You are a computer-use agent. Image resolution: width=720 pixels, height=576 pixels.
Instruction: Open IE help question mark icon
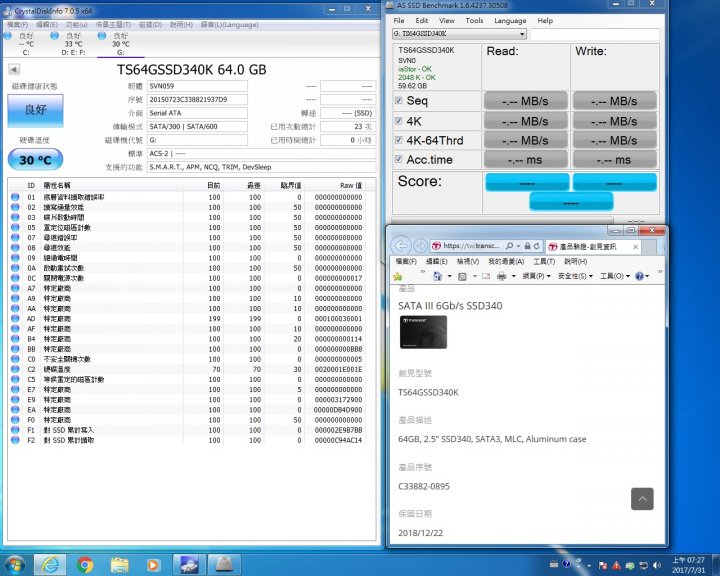tap(639, 276)
